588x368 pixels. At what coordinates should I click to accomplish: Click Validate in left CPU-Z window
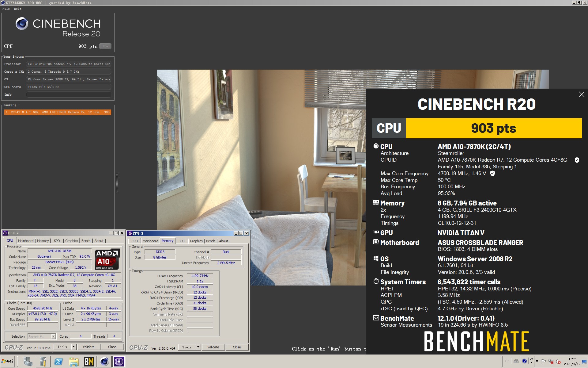pyautogui.click(x=89, y=347)
